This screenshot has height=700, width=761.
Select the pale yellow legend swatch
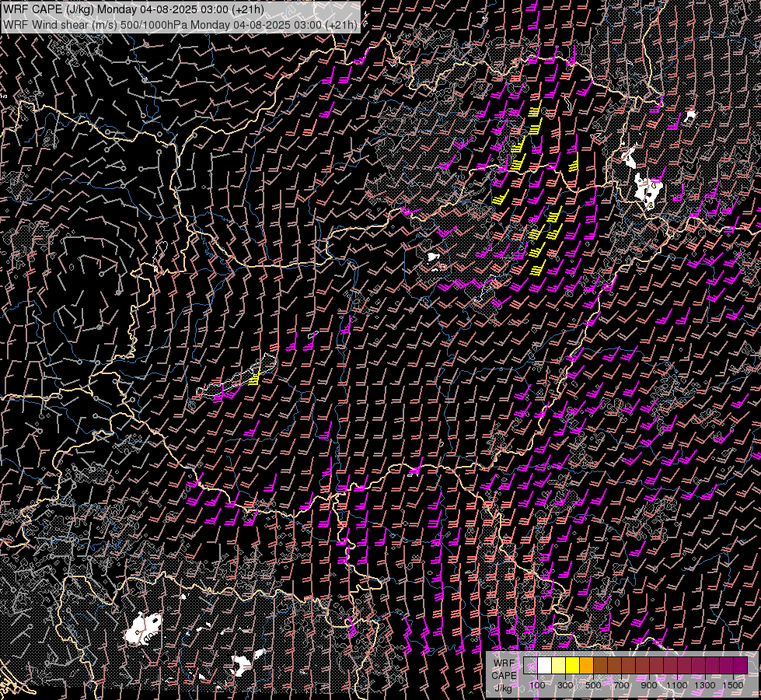tap(559, 666)
